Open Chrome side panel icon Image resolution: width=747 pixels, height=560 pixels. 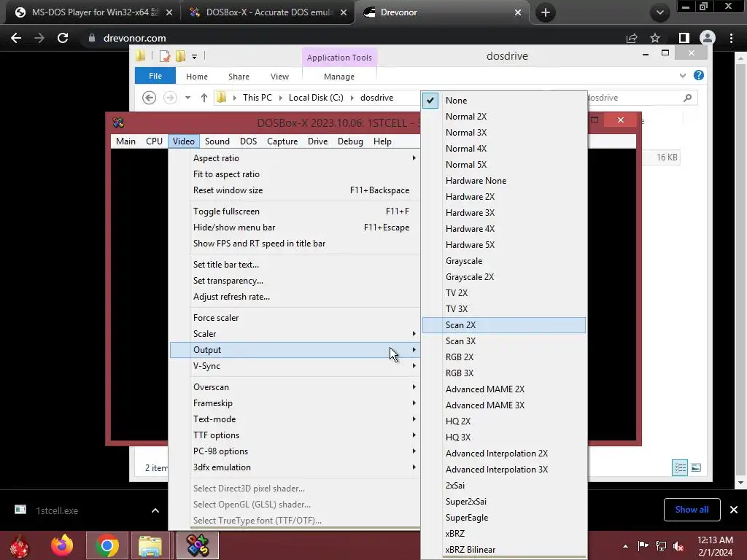tap(684, 38)
